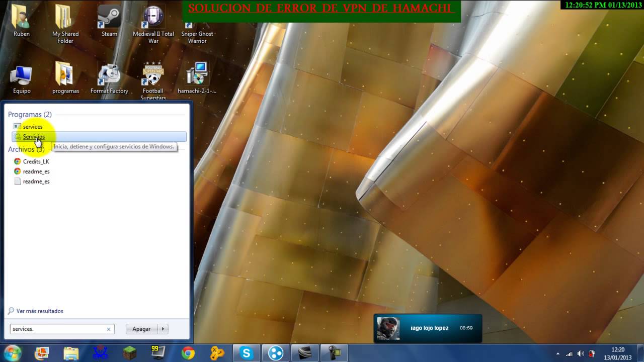This screenshot has height=362, width=644.
Task: Open the dark striped taskbar app icon
Action: (305, 353)
